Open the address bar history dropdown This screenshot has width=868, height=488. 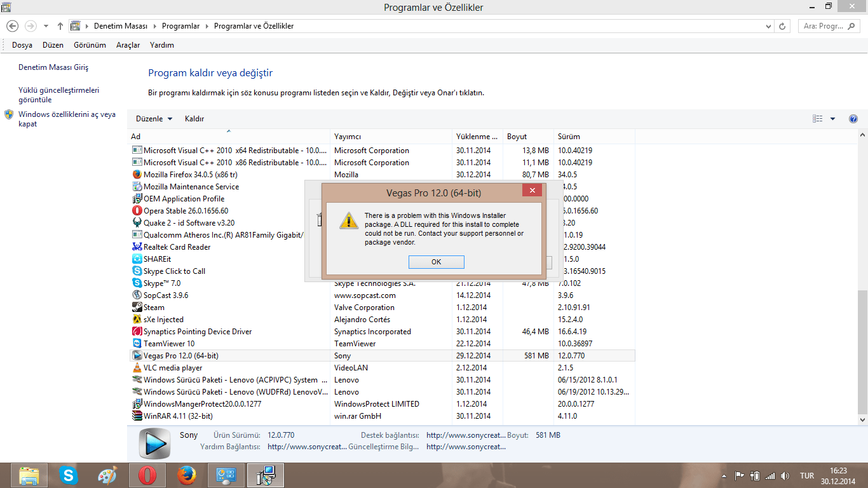769,26
